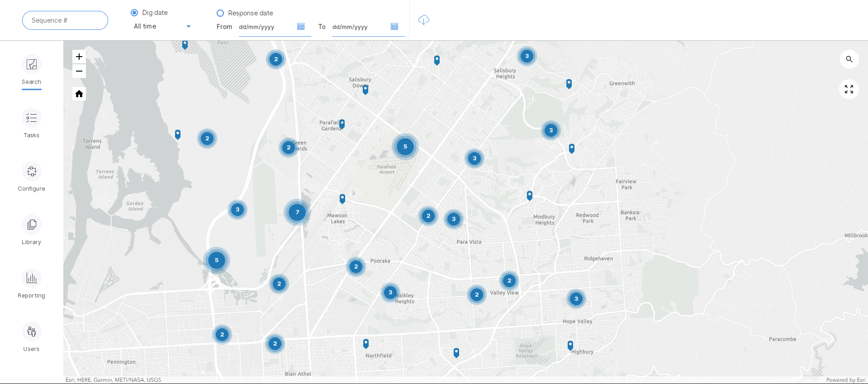Select the Response date radio button
This screenshot has height=384, width=868.
(220, 13)
